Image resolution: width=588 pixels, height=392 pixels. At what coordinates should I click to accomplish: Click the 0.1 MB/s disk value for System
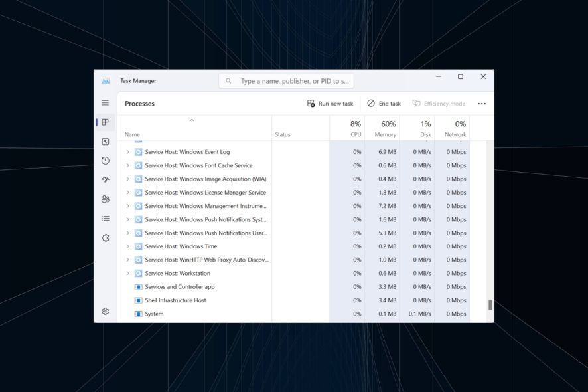click(x=420, y=314)
